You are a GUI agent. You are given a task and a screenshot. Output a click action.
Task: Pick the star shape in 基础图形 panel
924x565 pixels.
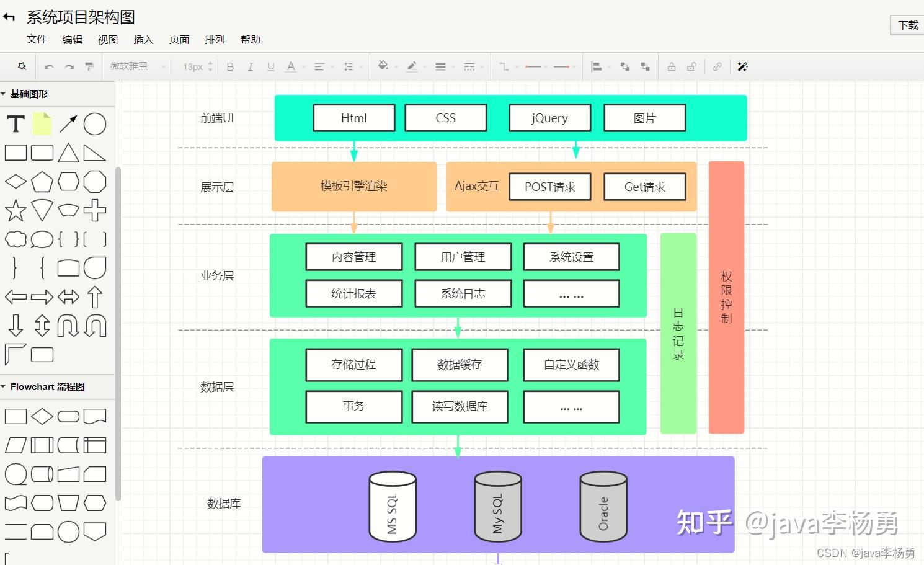[15, 211]
